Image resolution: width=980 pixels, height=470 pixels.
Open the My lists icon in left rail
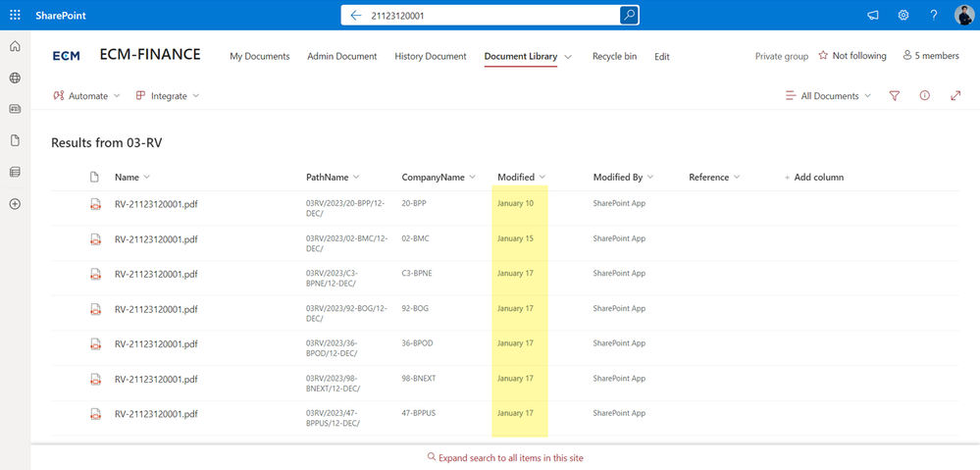pos(15,172)
